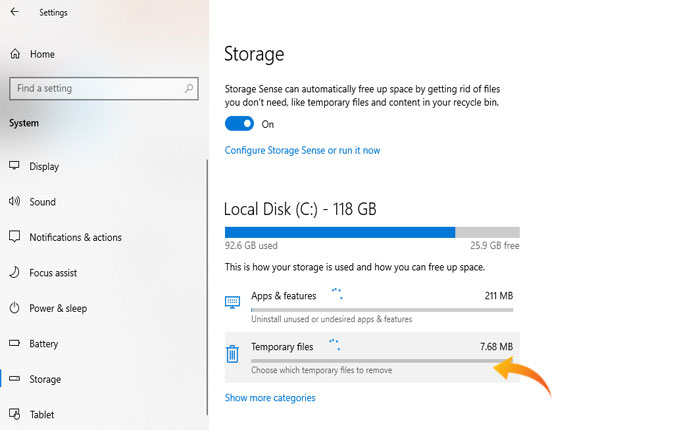700x430 pixels.
Task: Turn off the Storage Sense toggle
Action: (240, 124)
